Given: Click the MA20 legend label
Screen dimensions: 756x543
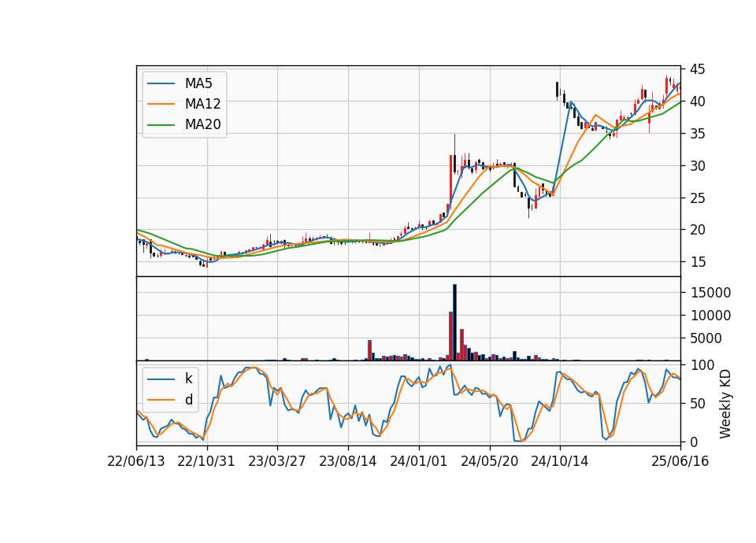Looking at the screenshot, I should (202, 124).
